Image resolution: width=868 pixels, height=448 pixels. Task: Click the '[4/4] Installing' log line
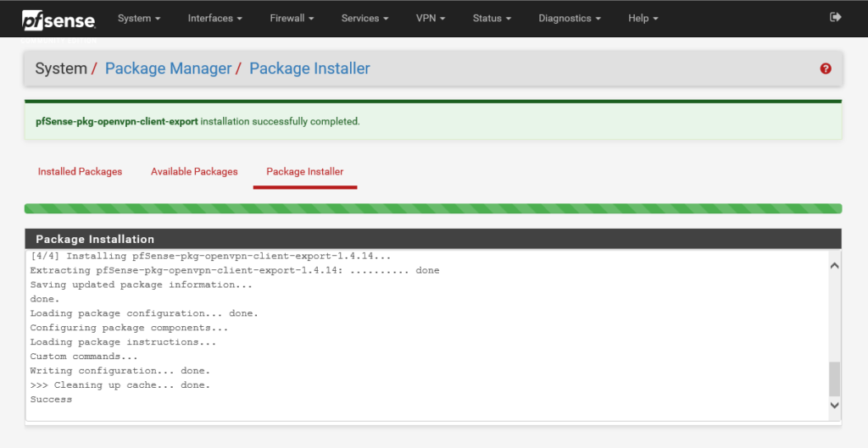coord(210,256)
